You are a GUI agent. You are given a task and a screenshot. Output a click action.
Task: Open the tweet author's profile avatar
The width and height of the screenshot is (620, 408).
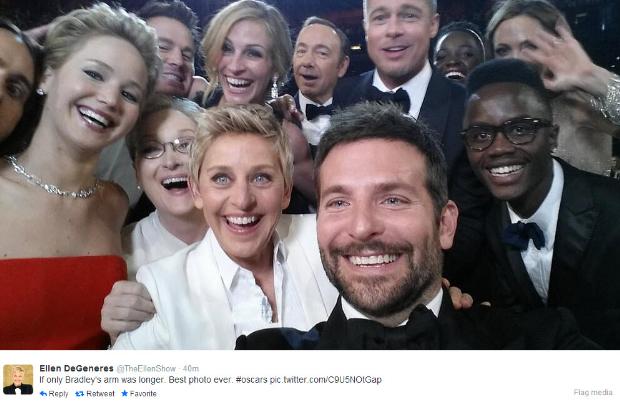click(x=18, y=380)
